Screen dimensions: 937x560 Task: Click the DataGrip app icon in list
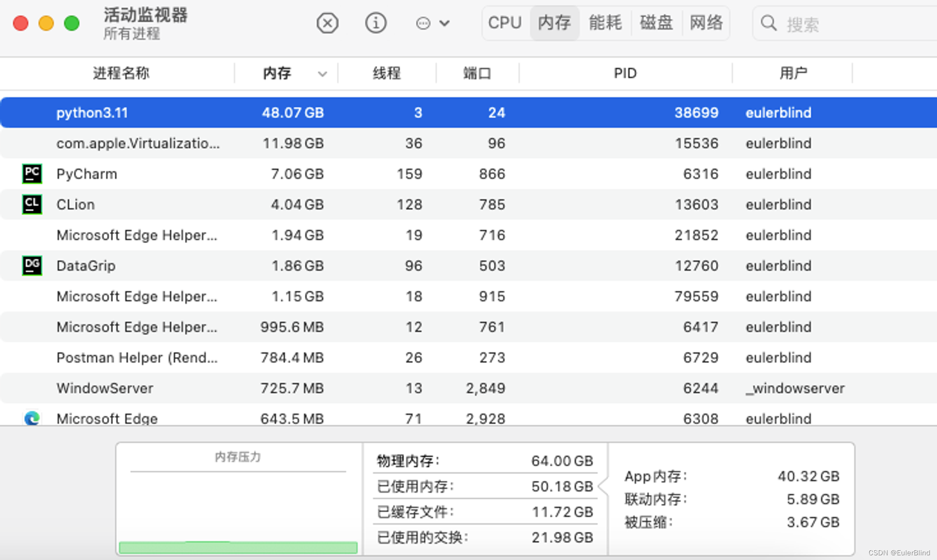tap(32, 265)
